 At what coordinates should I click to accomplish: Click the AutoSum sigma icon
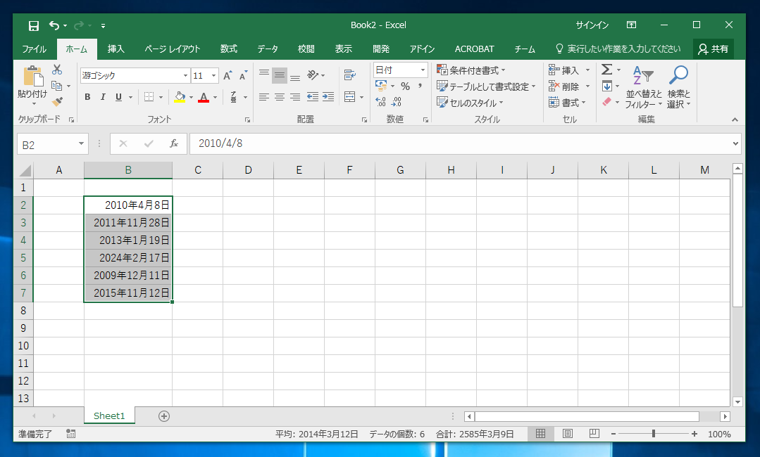[606, 70]
